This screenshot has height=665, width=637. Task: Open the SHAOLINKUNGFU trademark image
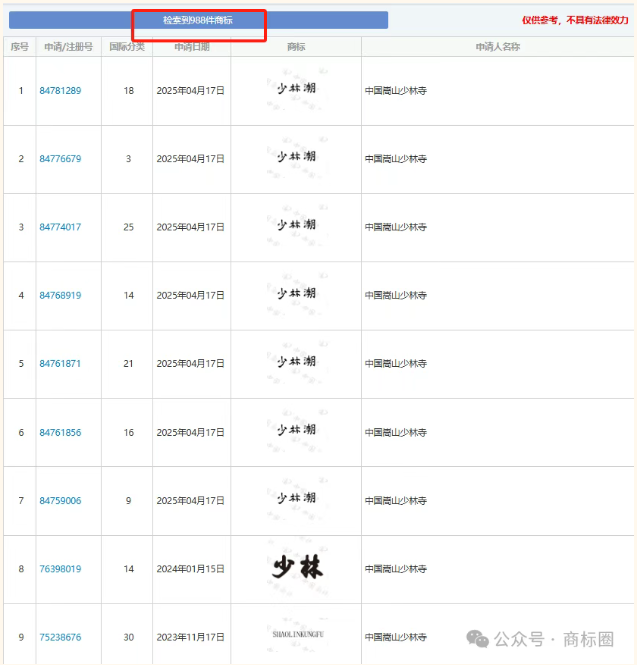296,633
